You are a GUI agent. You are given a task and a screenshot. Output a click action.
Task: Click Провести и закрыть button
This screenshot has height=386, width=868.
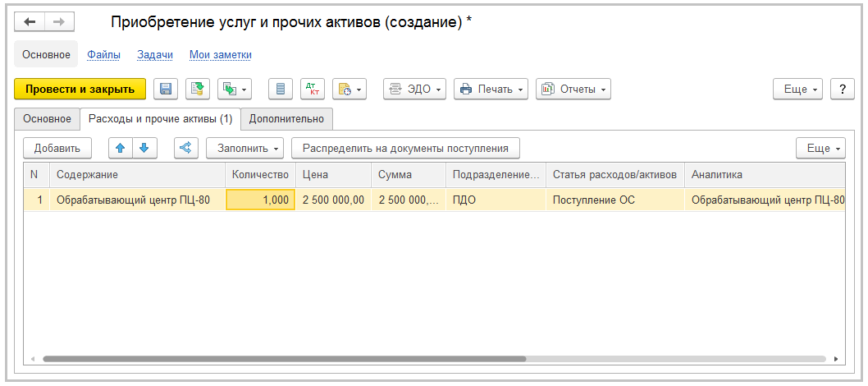click(x=80, y=89)
